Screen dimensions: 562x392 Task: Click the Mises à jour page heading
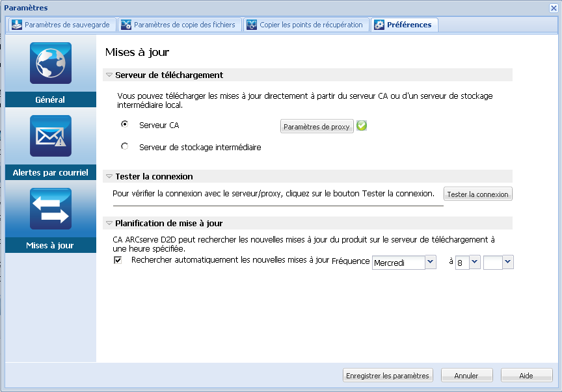coord(137,52)
